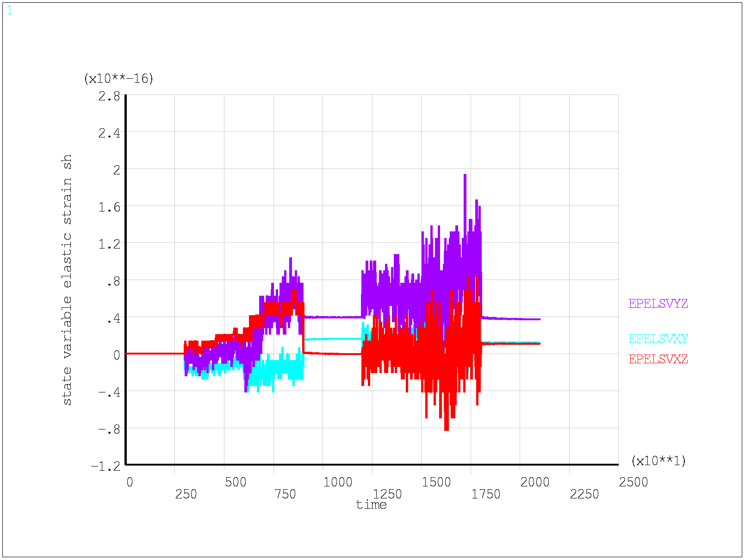Click the 2500 x-axis tick label
This screenshot has width=745, height=560.
tap(633, 482)
